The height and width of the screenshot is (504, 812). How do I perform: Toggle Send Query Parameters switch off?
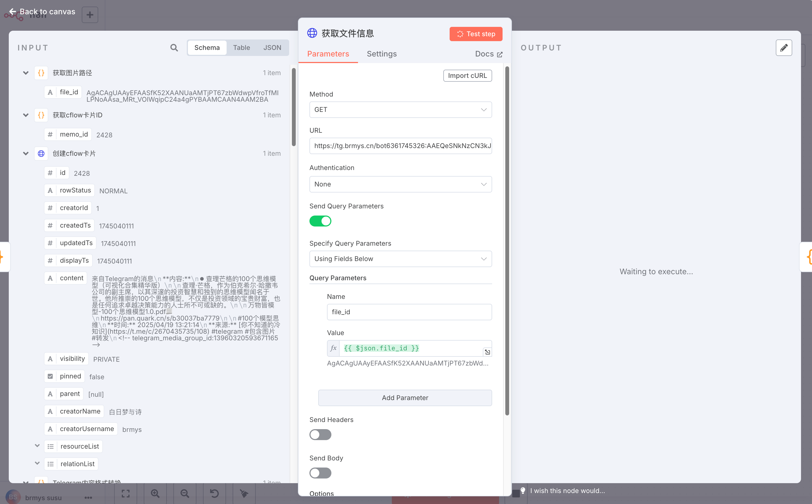[x=320, y=221]
